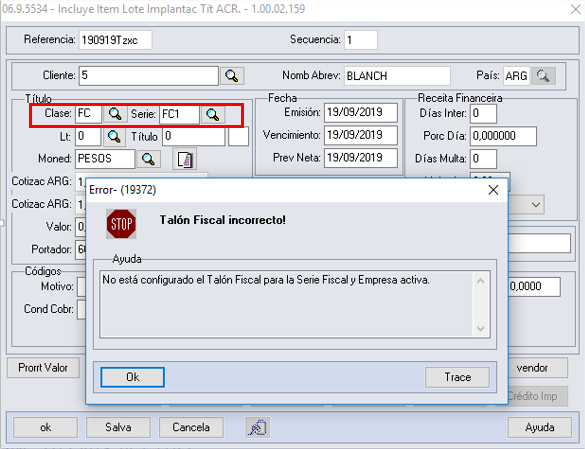Focus the Lt input field
This screenshot has height=449, width=585.
click(88, 137)
